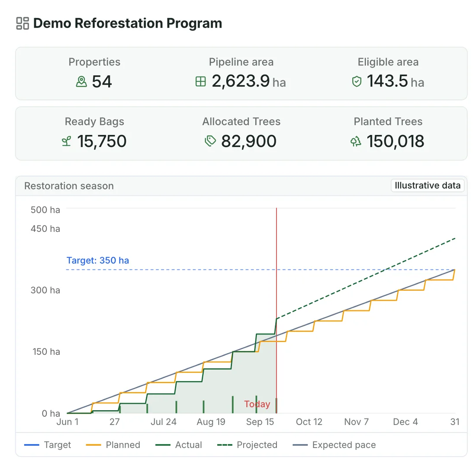The width and height of the screenshot is (476, 469).
Task: Toggle the Target legend entry
Action: point(48,445)
